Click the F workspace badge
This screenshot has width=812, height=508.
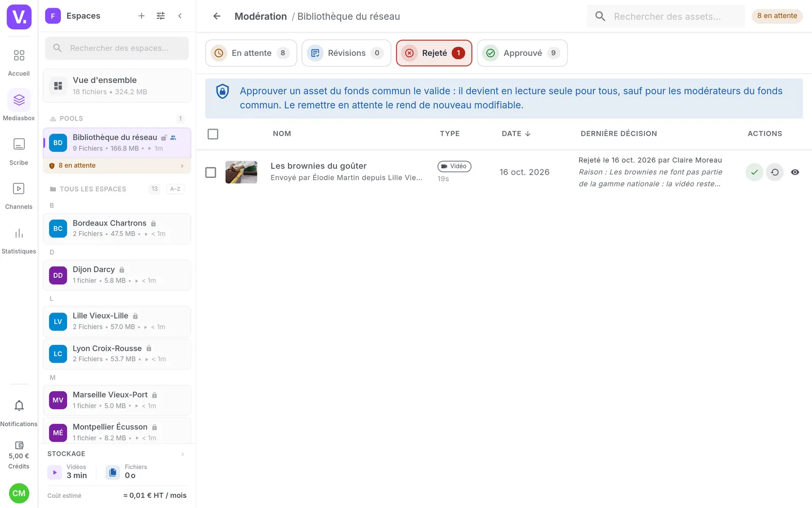(x=53, y=16)
